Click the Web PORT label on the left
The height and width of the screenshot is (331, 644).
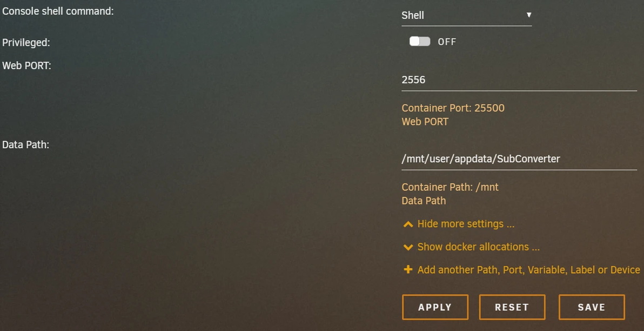point(26,65)
